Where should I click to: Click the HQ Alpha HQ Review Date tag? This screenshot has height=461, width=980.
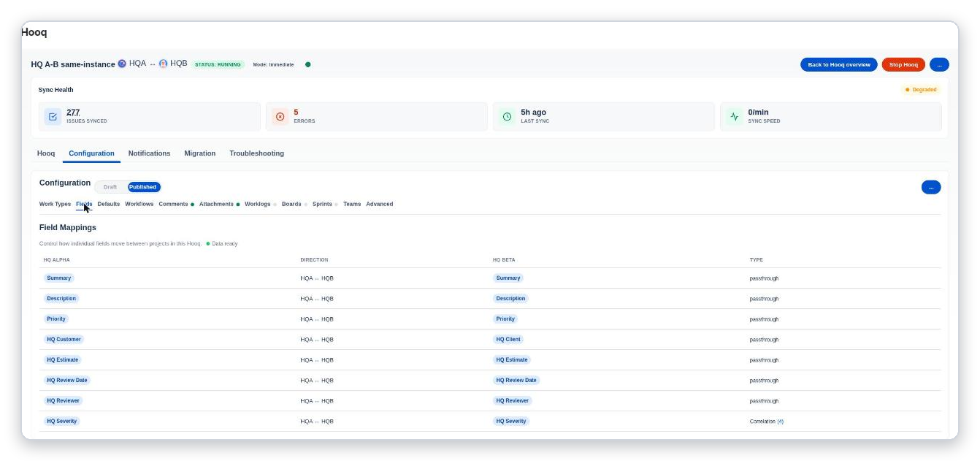tap(66, 381)
